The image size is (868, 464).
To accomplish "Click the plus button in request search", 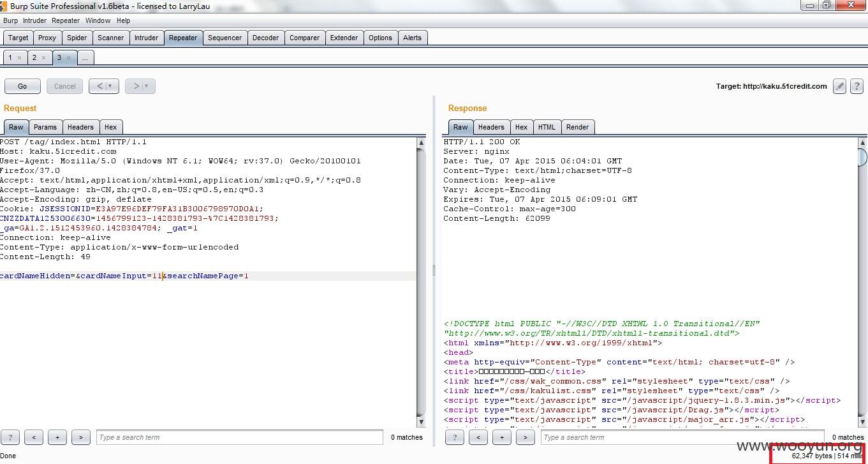I will [x=57, y=437].
